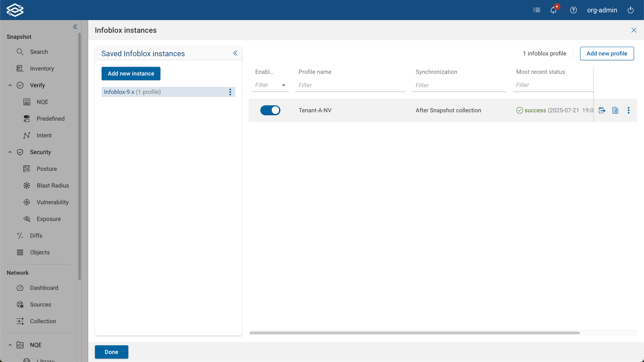View the Tenant-A-NV sync log document

tap(615, 110)
